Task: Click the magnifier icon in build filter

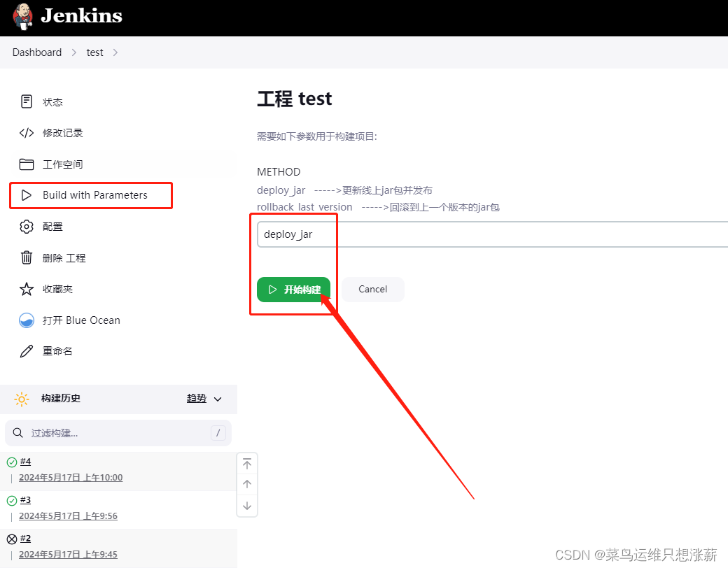Action: 17,433
